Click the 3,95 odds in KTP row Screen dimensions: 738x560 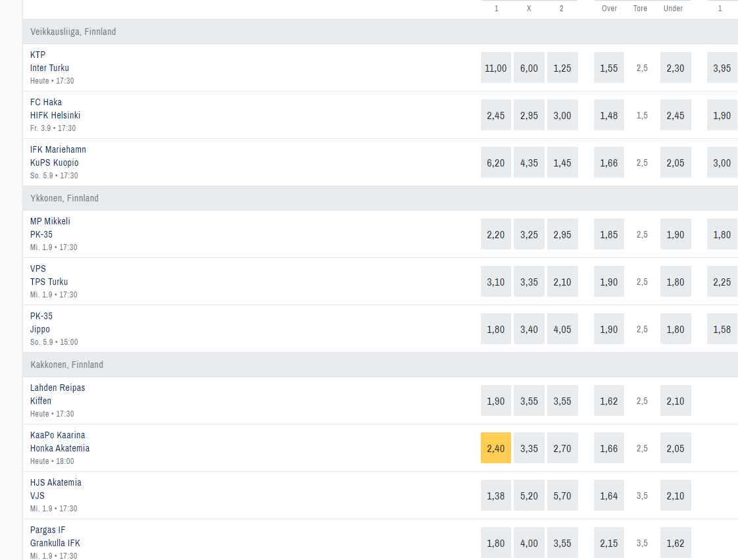coord(722,68)
